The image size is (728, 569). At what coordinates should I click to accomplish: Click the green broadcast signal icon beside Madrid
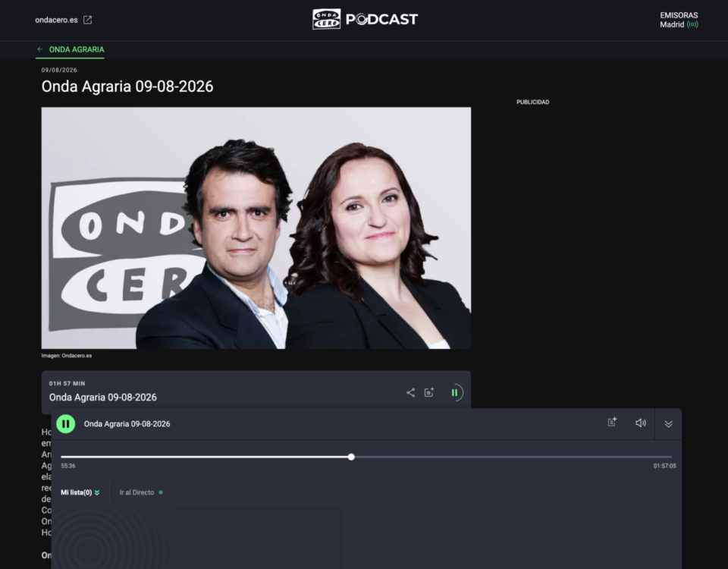tap(692, 24)
